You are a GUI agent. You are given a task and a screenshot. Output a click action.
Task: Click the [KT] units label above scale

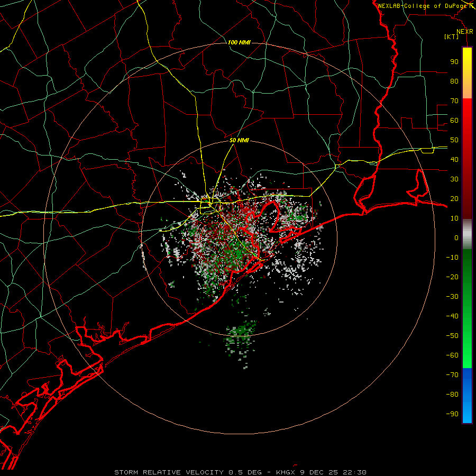coord(452,36)
